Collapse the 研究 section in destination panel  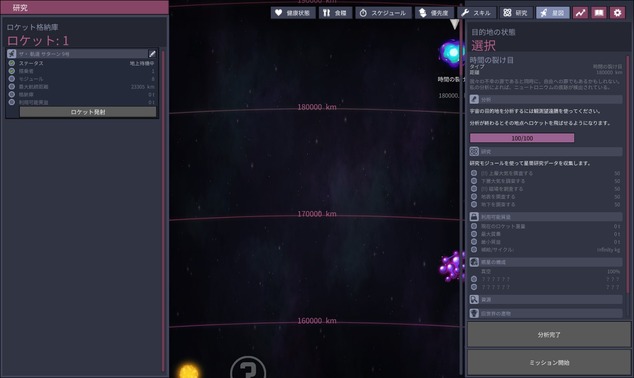coord(546,151)
